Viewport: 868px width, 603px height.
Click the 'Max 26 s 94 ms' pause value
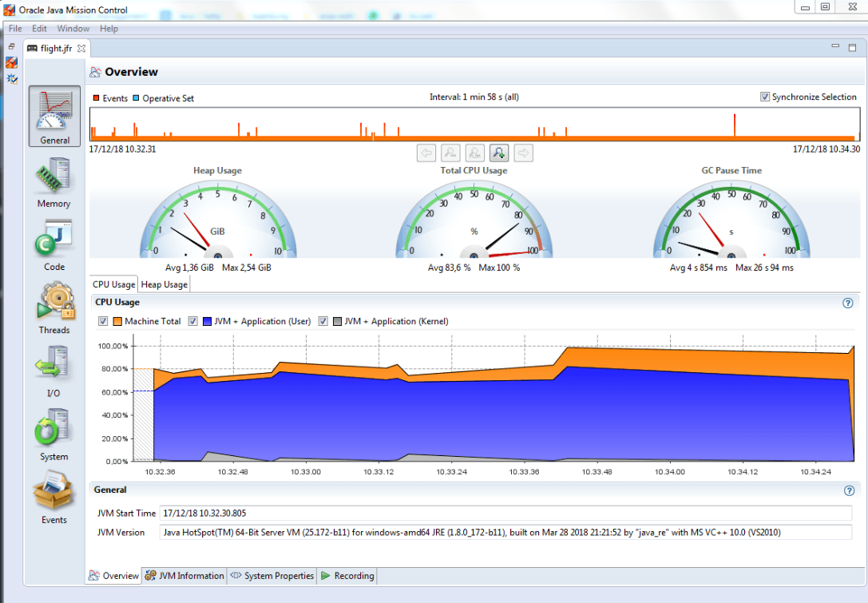coord(764,268)
